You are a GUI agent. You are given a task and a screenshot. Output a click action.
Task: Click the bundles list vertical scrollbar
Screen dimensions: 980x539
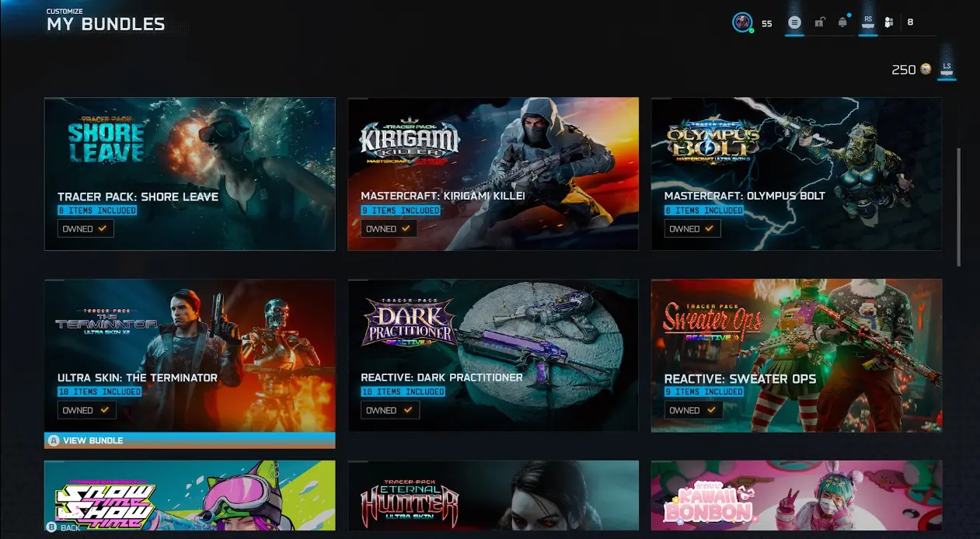959,206
